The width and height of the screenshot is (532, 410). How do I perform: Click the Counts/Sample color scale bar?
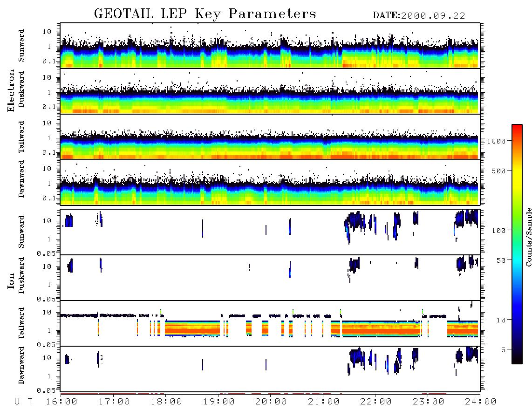517,244
